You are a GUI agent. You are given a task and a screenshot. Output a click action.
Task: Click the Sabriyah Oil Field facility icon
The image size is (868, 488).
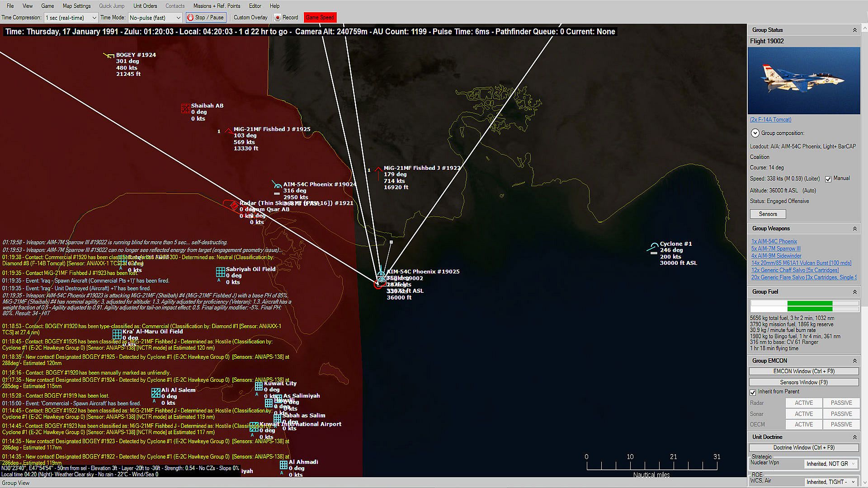click(x=220, y=272)
